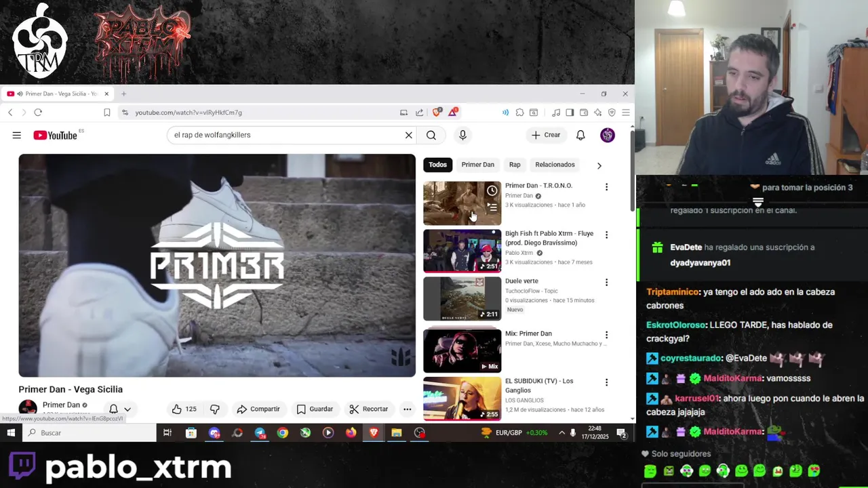Open Task View in taskbar

[167, 432]
